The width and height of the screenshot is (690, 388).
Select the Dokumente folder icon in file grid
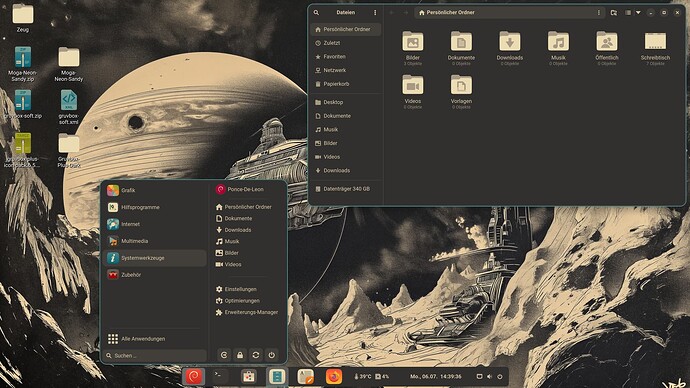461,42
